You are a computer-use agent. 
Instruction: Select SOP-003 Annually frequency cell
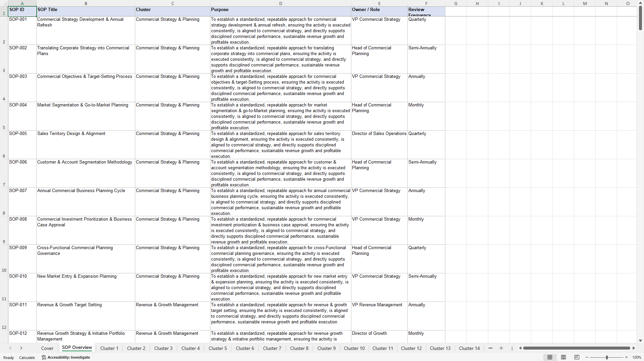(426, 88)
